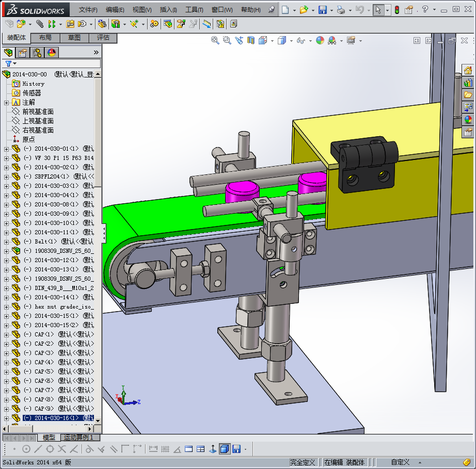This screenshot has width=476, height=469.
Task: Click the Section View icon
Action: (251, 40)
